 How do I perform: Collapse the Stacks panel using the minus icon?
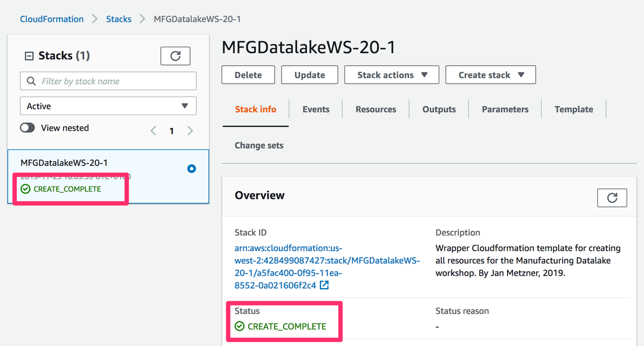(29, 56)
